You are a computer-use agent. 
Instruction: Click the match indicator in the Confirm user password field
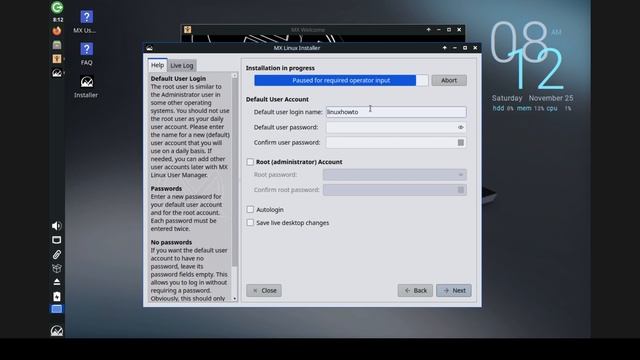point(460,142)
